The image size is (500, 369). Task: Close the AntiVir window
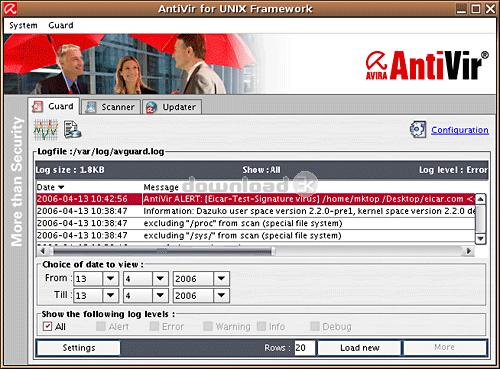click(x=490, y=9)
